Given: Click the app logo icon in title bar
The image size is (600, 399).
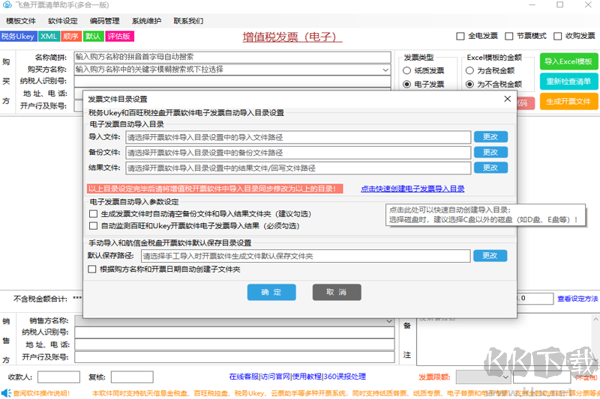Looking at the screenshot, I should [x=7, y=5].
